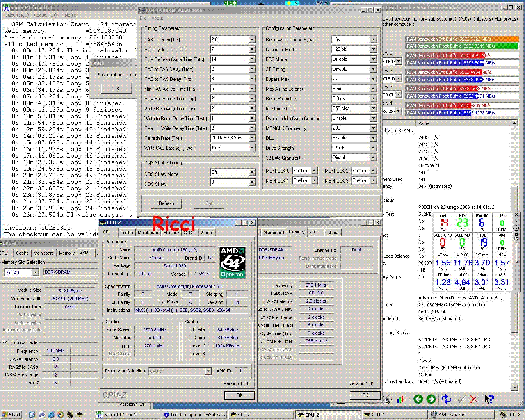
Task: Expand the Row Cycle Time (Trc) dropdown
Action: pos(252,49)
